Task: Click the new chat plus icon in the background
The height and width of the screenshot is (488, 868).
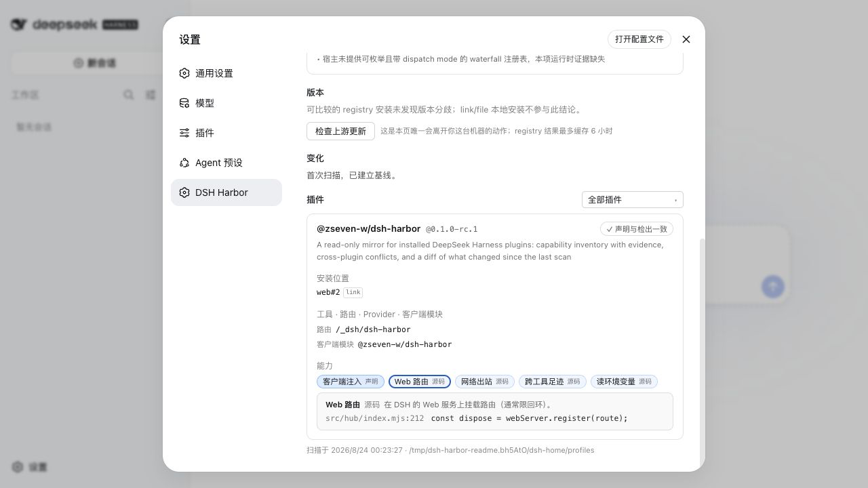Action: (79, 63)
